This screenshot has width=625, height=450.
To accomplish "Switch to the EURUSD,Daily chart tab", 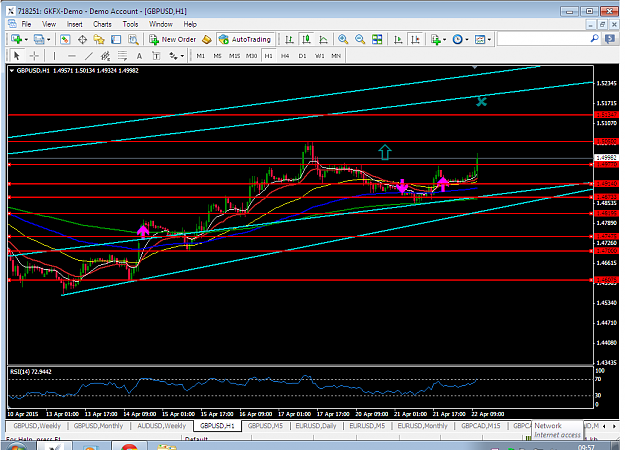I will [316, 426].
